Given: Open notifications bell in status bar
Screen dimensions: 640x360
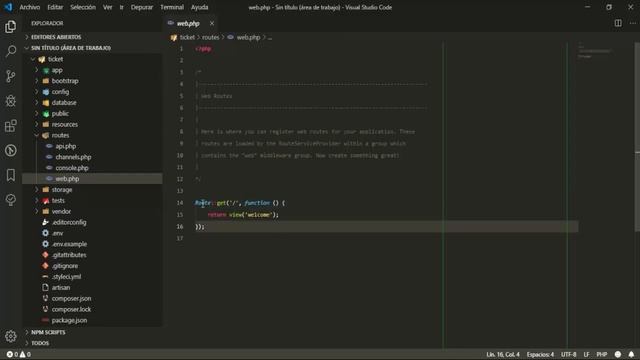Looking at the screenshot, I should [631, 354].
